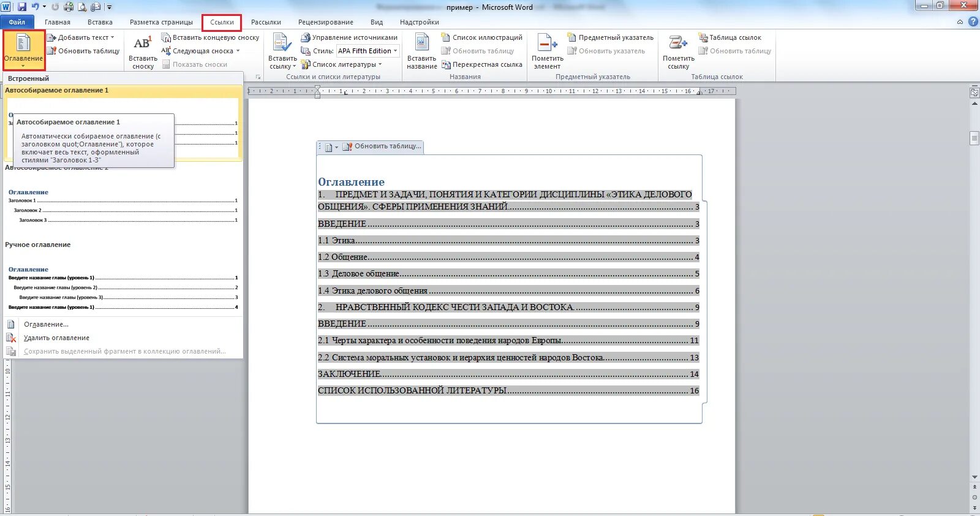Insert an endnote with Вставить концевую сноску
Screen dimensions: 980x516
click(211, 37)
